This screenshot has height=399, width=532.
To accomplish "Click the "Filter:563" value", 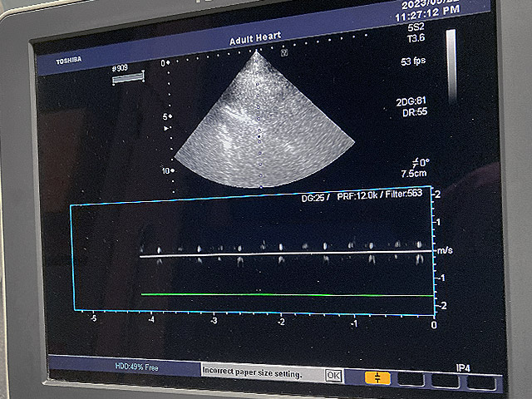I will (404, 194).
